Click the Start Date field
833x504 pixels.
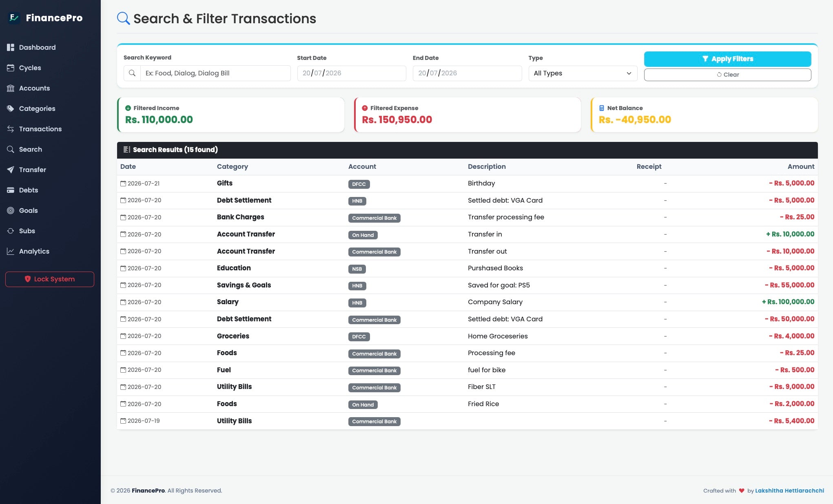tap(352, 73)
